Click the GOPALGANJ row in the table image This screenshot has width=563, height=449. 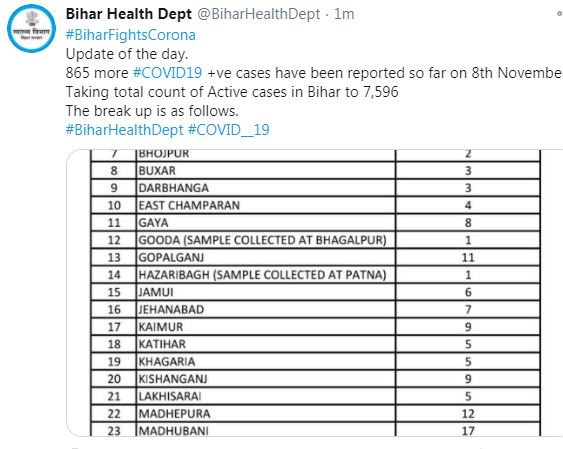[x=316, y=257]
